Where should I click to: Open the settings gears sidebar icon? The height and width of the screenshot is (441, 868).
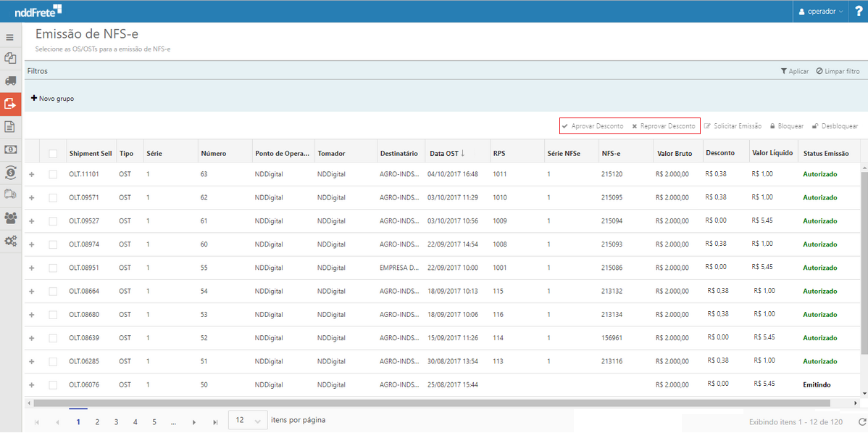click(10, 241)
